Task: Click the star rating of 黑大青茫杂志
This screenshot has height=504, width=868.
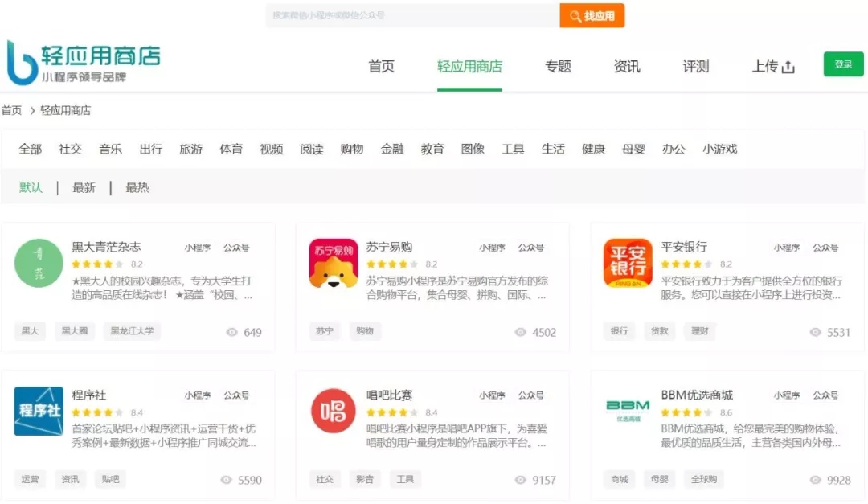Action: pyautogui.click(x=97, y=264)
